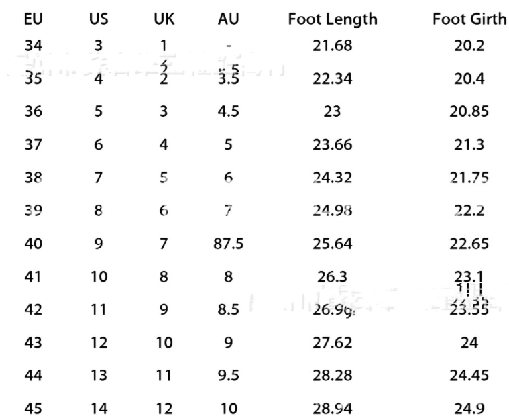Select the foot girth value 22.65

coord(469,243)
